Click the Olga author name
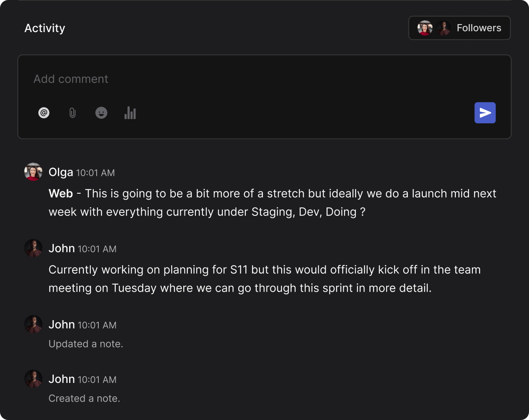This screenshot has height=420, width=529. [x=61, y=172]
